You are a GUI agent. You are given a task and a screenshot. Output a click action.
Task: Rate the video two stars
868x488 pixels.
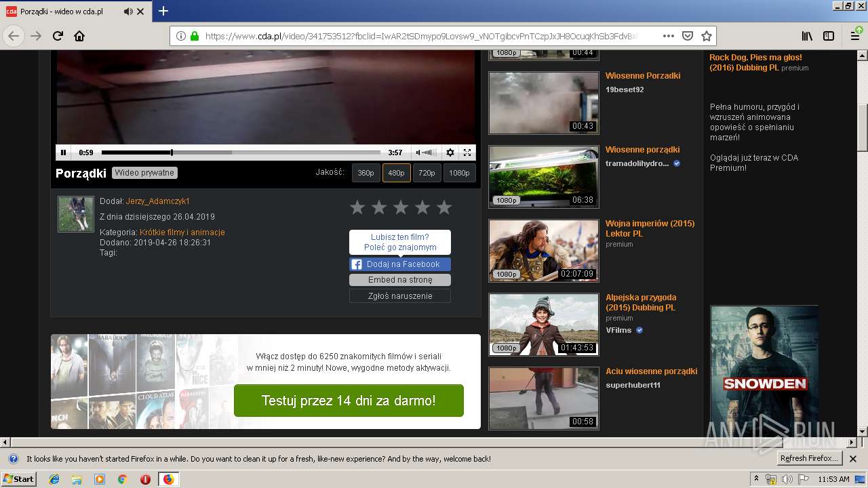coord(379,207)
